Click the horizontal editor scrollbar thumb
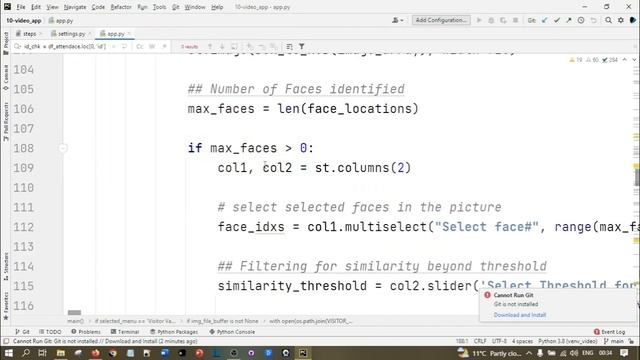Image resolution: width=640 pixels, height=360 pixels. pyautogui.click(x=74, y=313)
